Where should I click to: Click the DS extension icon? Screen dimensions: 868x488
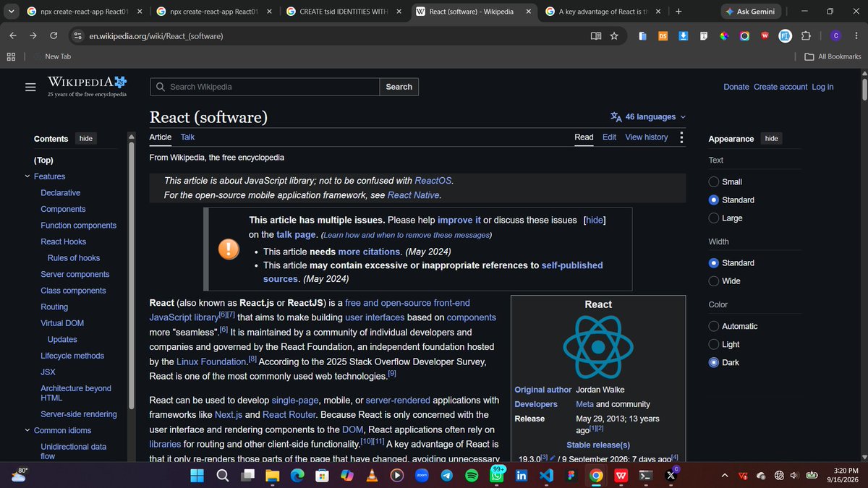click(x=663, y=36)
